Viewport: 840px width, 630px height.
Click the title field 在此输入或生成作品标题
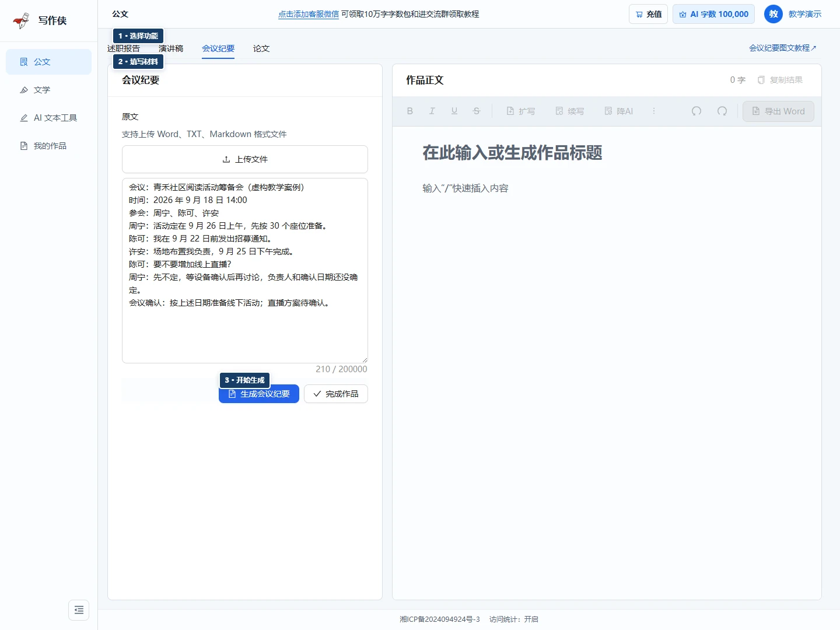512,153
